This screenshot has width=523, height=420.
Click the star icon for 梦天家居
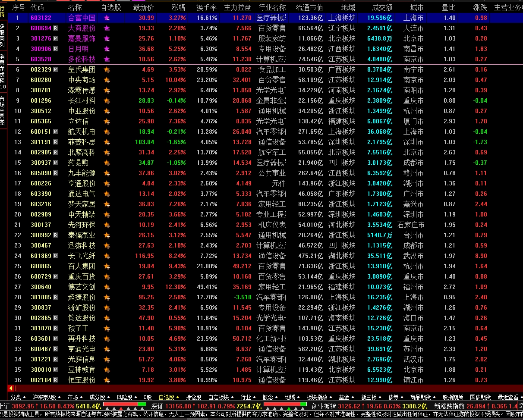(x=107, y=204)
